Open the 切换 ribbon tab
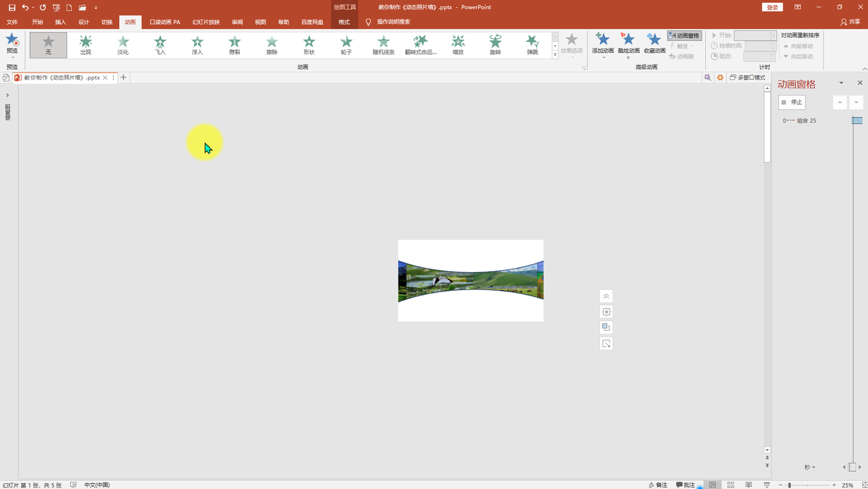Screen dimensions: 868x489 (x=107, y=22)
